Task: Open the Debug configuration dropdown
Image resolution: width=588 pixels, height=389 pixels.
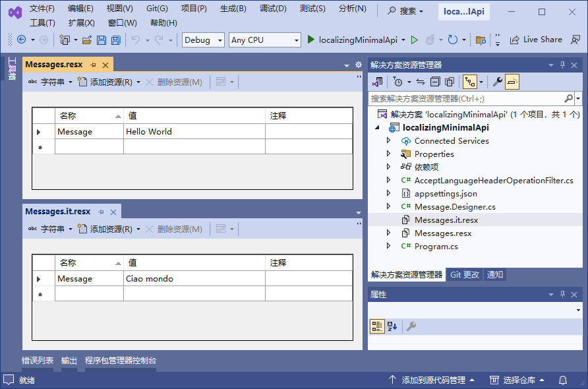Action: (203, 40)
